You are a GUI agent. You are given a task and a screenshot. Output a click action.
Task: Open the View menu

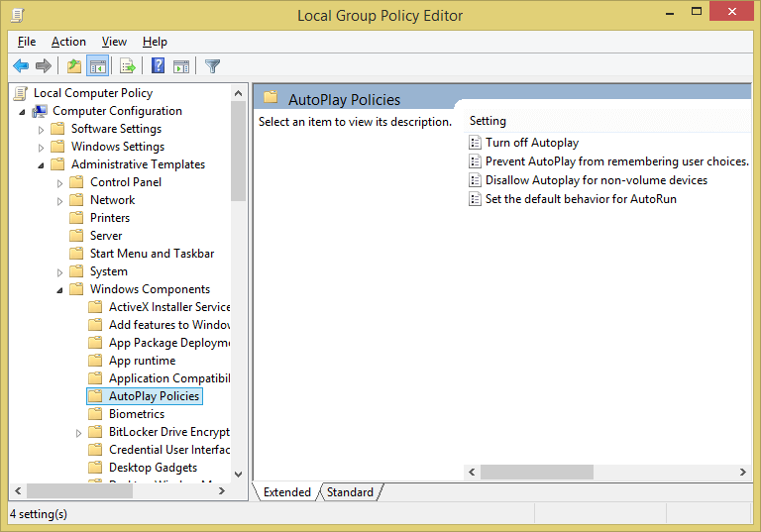coord(114,42)
